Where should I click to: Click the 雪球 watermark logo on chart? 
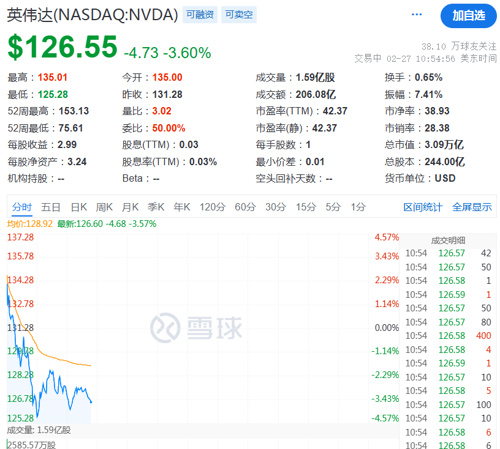(x=196, y=328)
